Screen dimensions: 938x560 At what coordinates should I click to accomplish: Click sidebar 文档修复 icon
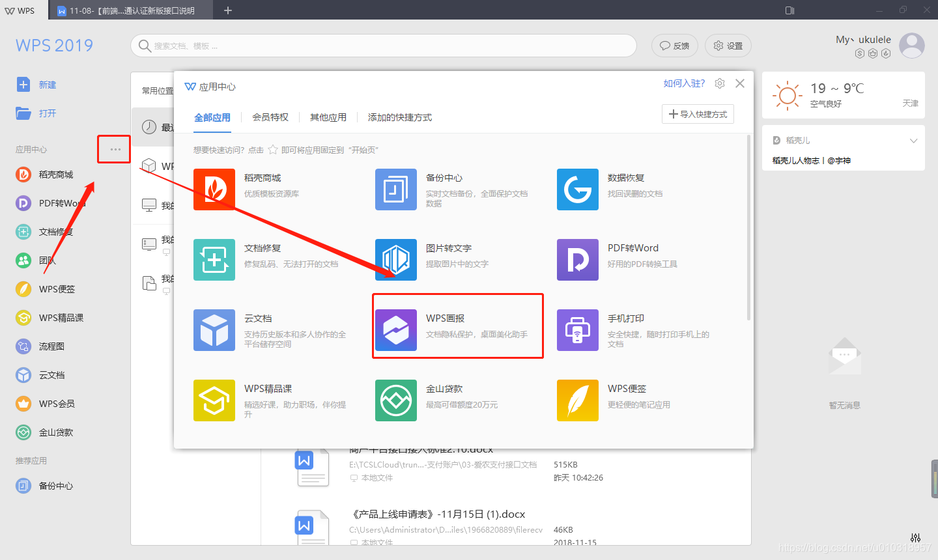coord(23,232)
